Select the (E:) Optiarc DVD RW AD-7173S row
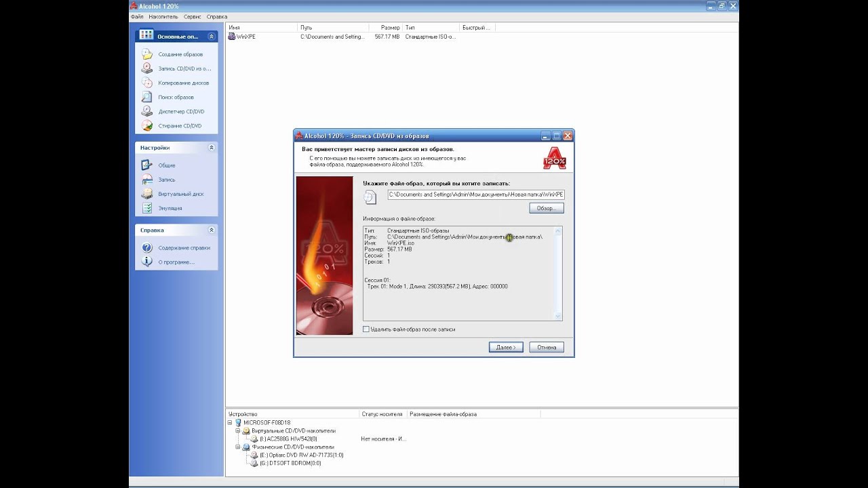 click(x=301, y=455)
